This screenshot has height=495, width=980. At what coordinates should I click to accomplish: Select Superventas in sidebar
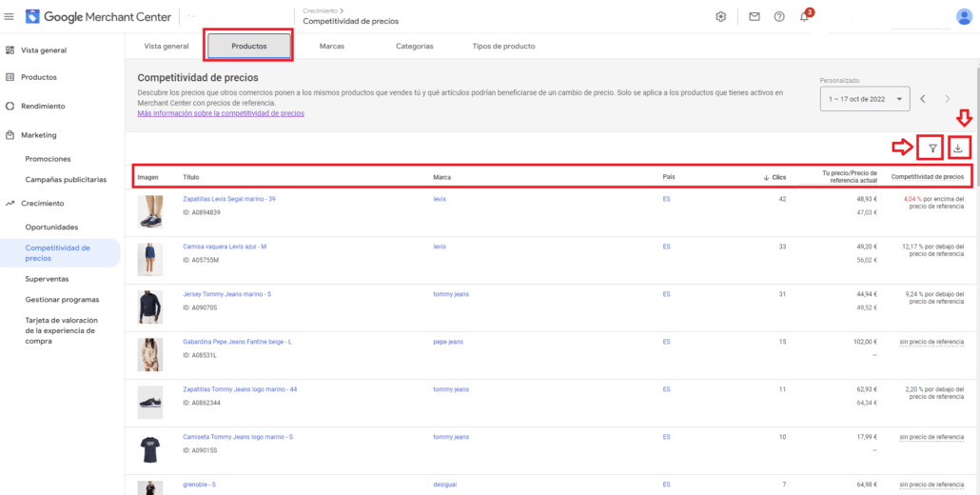click(x=47, y=279)
